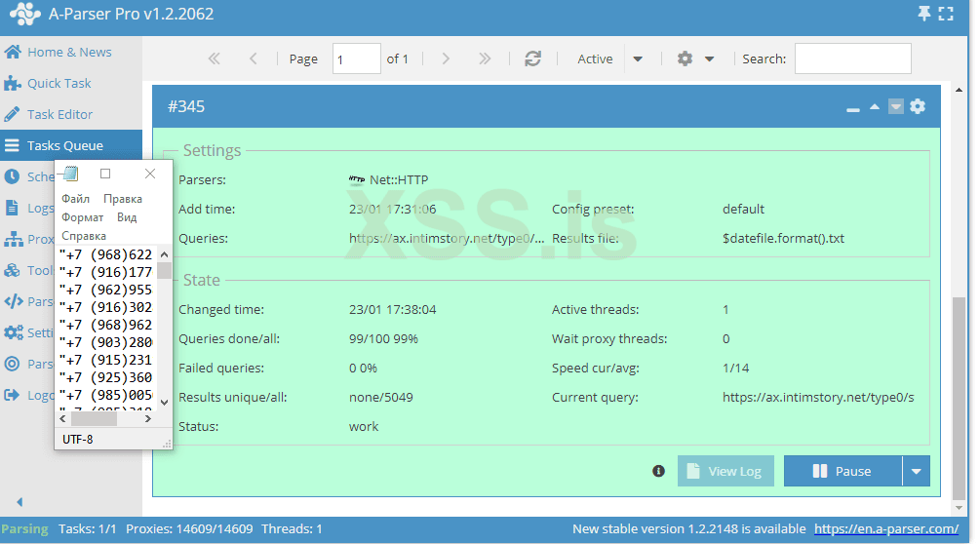Open Файл menu in Notepad
980x544 pixels.
pos(76,199)
